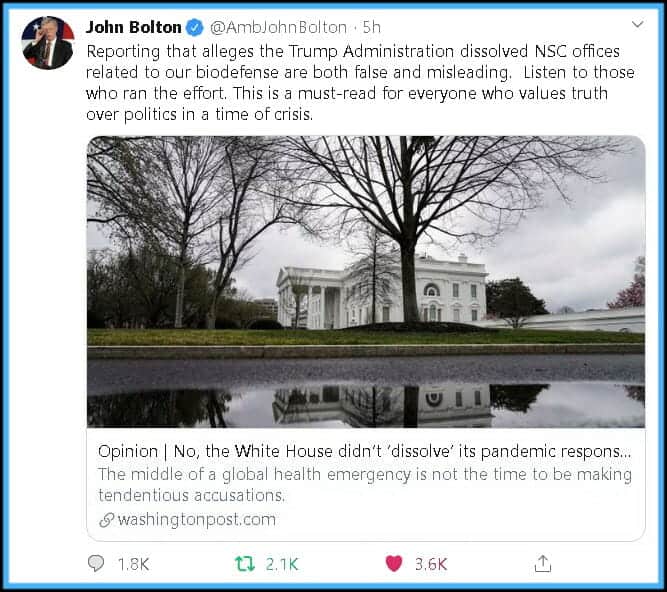Click the tweet text about NSC offices

[360, 83]
